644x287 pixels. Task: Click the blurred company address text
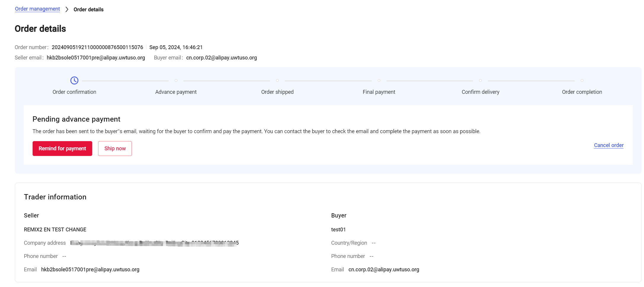tap(154, 243)
